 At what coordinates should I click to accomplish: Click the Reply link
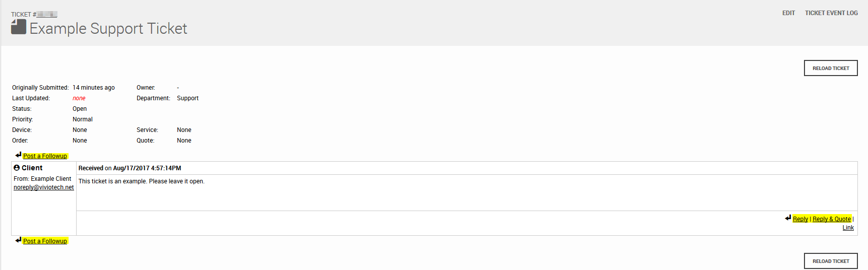click(800, 219)
